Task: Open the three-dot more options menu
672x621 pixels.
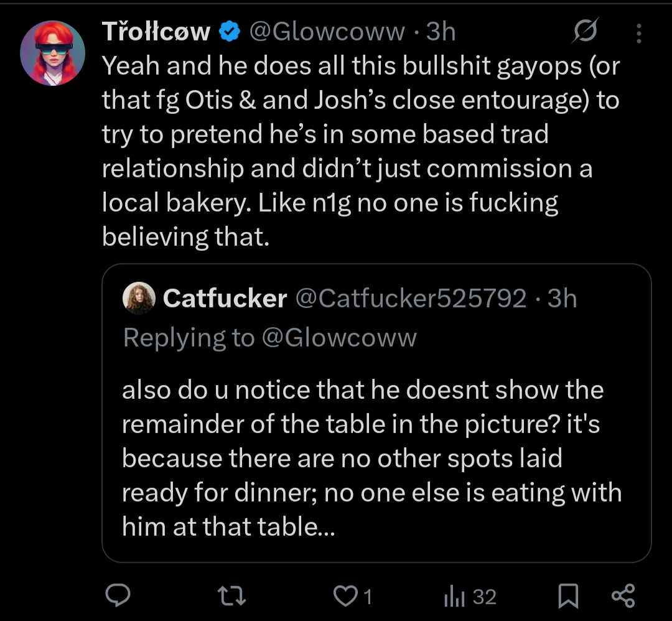Action: tap(638, 32)
